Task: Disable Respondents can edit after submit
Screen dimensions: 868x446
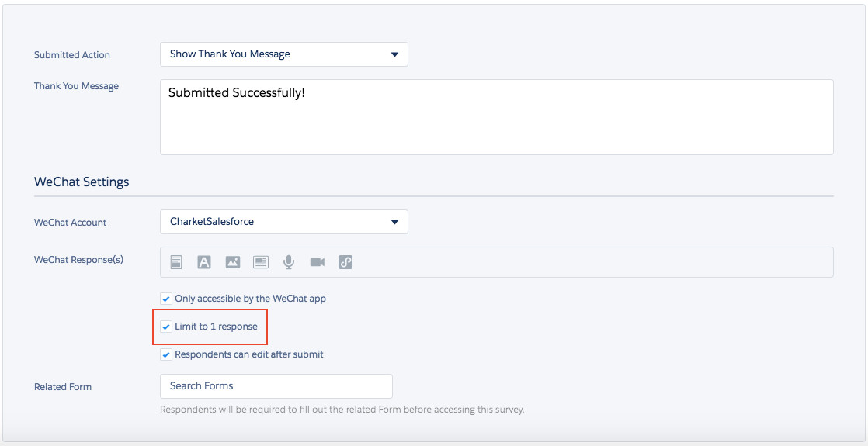Action: pos(166,354)
